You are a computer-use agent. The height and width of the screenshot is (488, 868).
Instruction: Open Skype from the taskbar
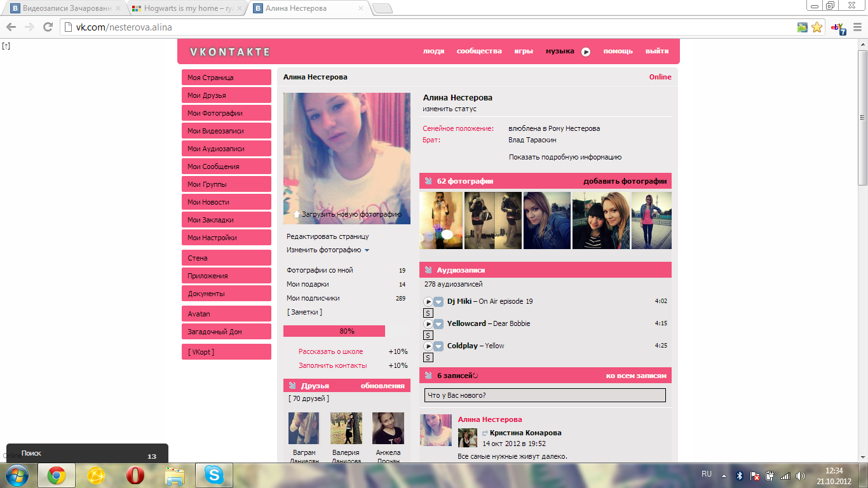(x=214, y=475)
